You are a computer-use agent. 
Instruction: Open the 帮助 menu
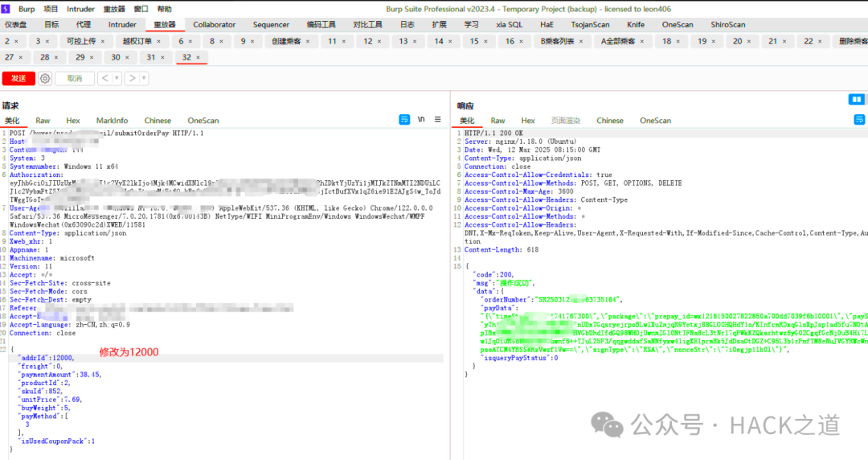(165, 9)
